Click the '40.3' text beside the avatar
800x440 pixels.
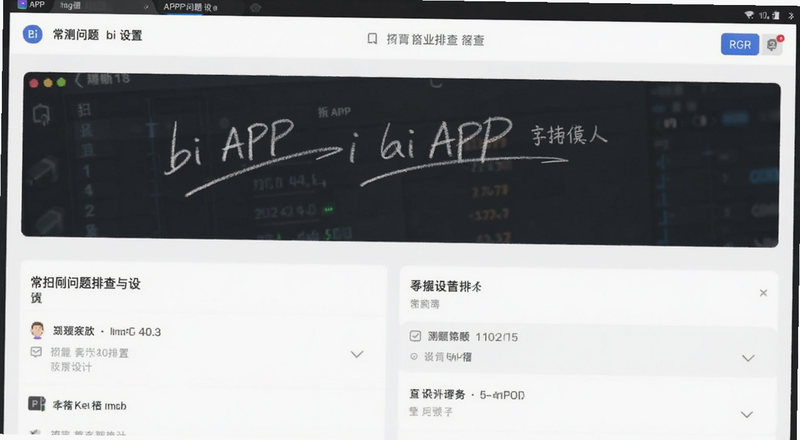[149, 332]
